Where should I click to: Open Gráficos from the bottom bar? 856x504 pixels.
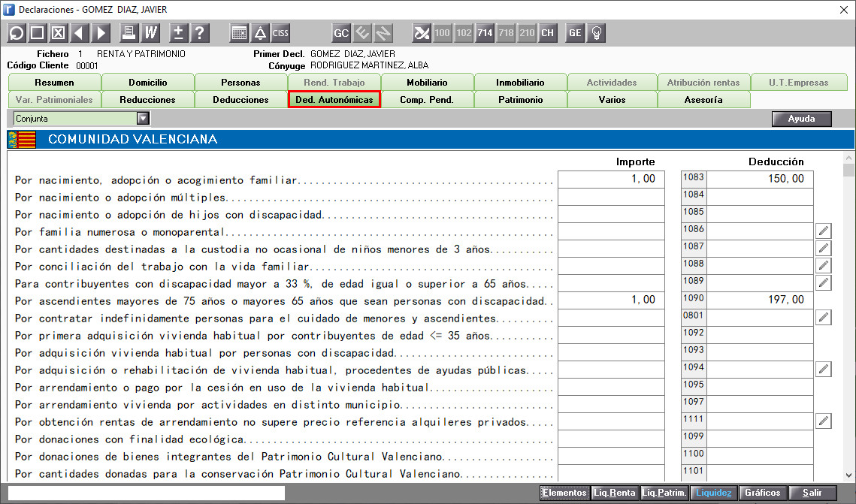[x=763, y=493]
